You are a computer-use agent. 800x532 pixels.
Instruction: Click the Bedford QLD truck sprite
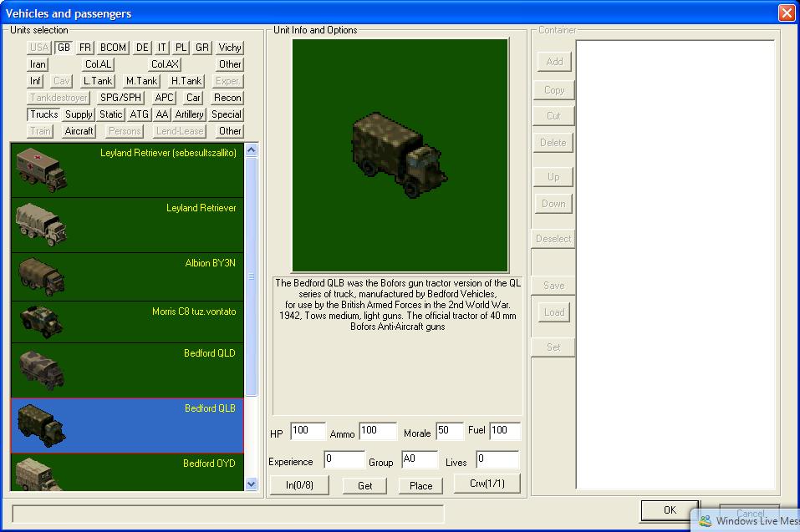(41, 371)
